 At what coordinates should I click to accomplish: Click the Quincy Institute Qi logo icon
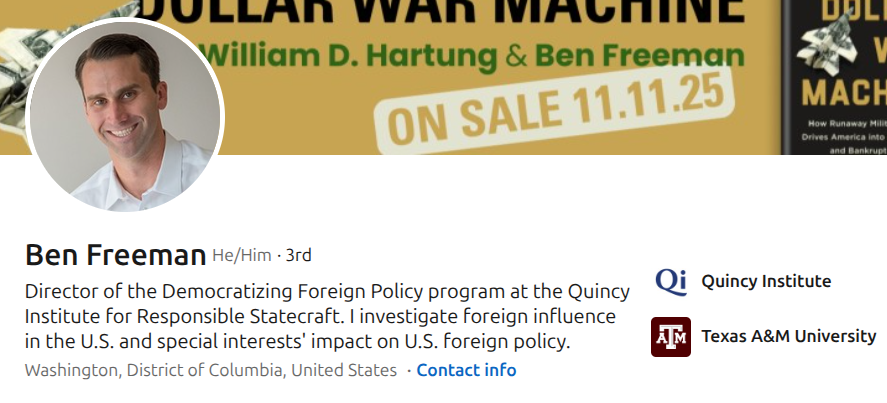671,281
